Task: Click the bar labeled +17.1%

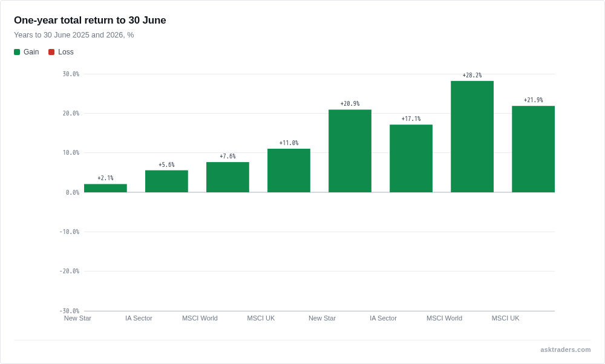Action: [411, 158]
